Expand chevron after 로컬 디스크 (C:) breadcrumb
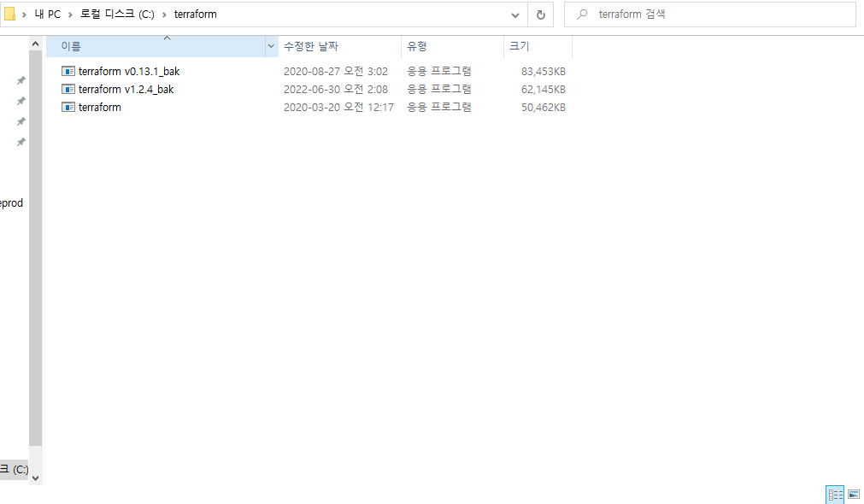The height and width of the screenshot is (504, 864). coord(164,15)
